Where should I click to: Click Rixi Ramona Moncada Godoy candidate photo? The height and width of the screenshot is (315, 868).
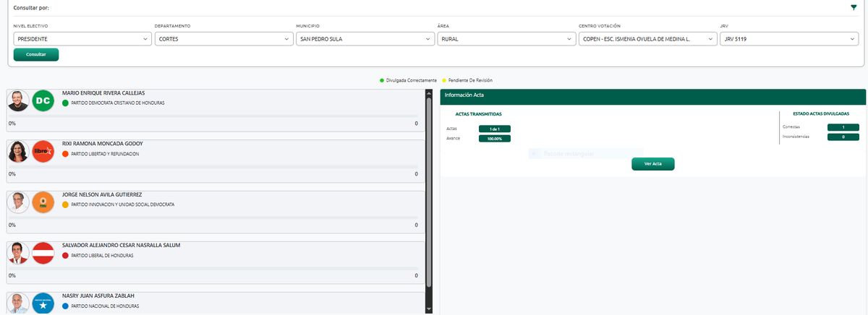click(x=18, y=152)
